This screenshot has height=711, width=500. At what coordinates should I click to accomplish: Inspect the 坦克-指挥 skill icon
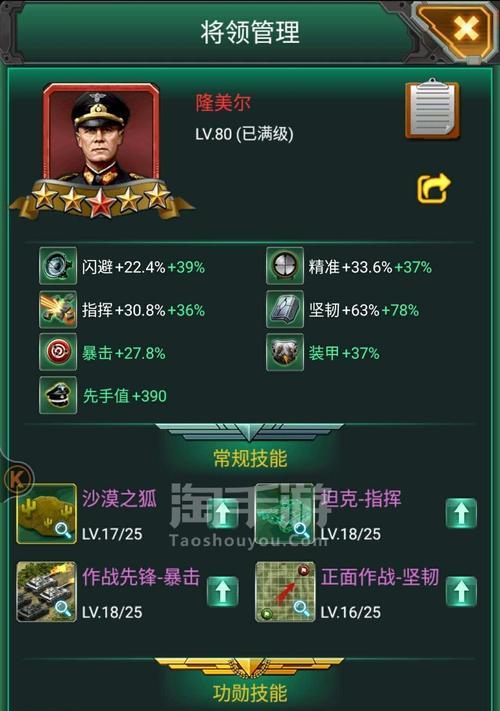[285, 514]
